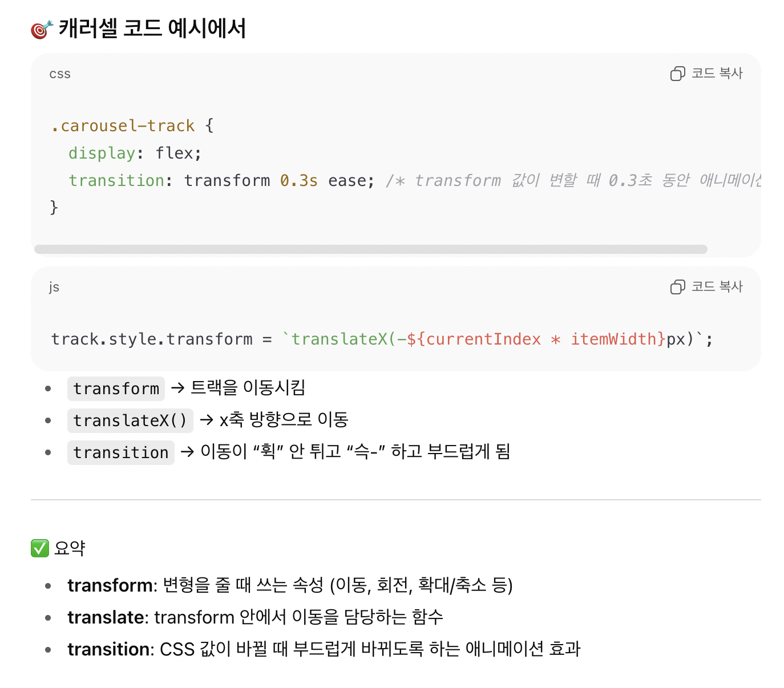Click the inline 'translateX()' code chip
Image resolution: width=784 pixels, height=688 pixels.
pyautogui.click(x=130, y=420)
